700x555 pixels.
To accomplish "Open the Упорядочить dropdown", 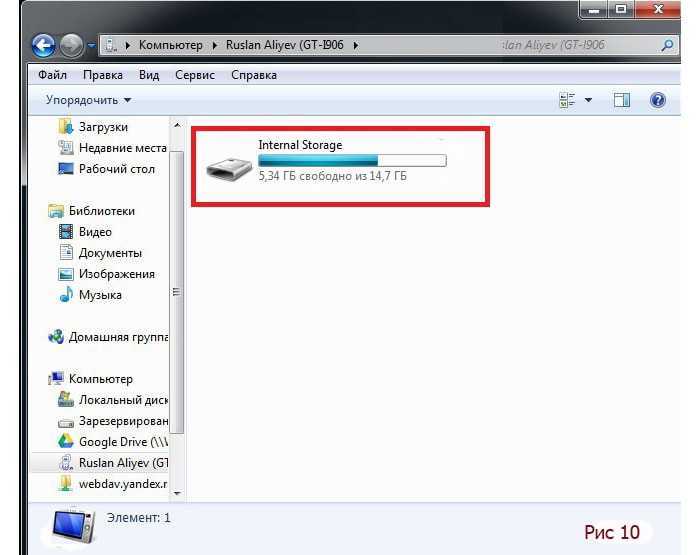I will click(x=88, y=100).
